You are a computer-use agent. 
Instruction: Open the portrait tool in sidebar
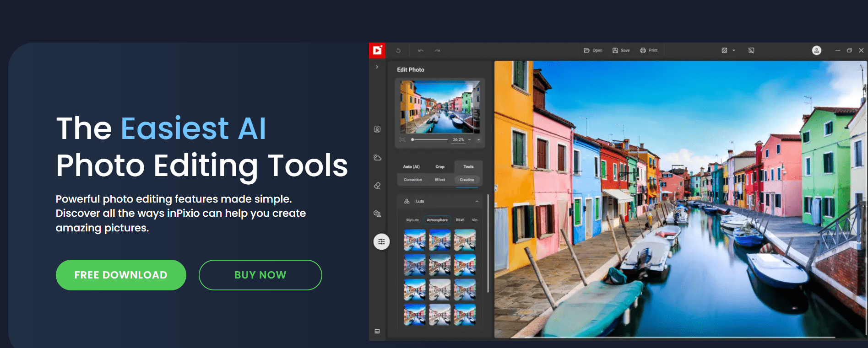377,129
